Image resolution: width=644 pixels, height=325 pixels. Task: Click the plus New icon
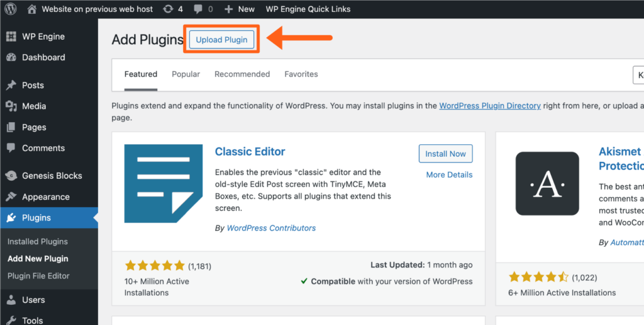click(x=228, y=9)
